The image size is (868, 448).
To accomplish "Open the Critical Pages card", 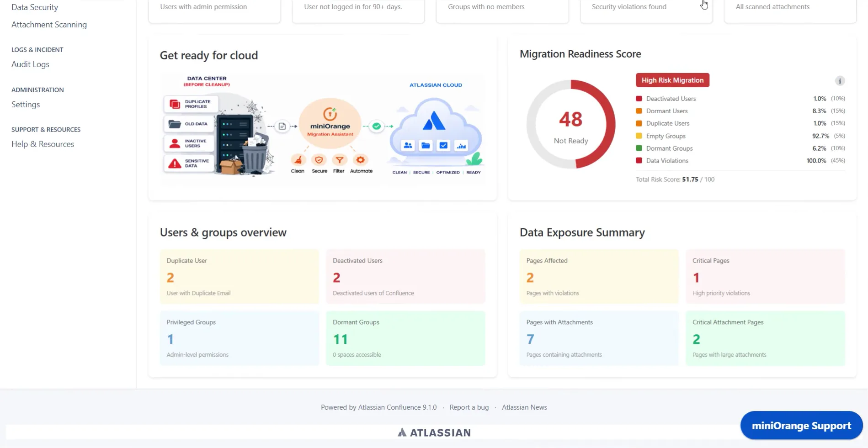I will tap(765, 276).
